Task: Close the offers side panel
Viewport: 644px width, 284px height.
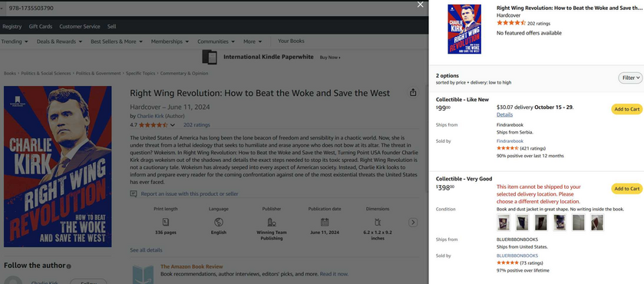Action: point(420,5)
